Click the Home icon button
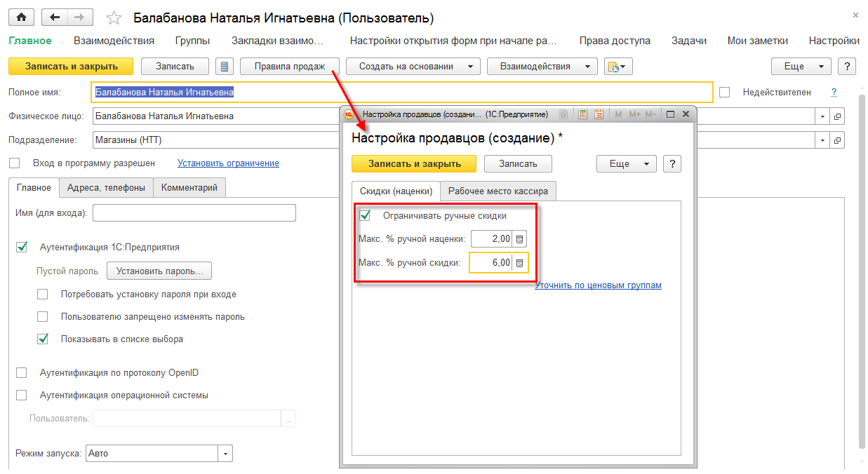This screenshot has height=474, width=868. tap(21, 18)
